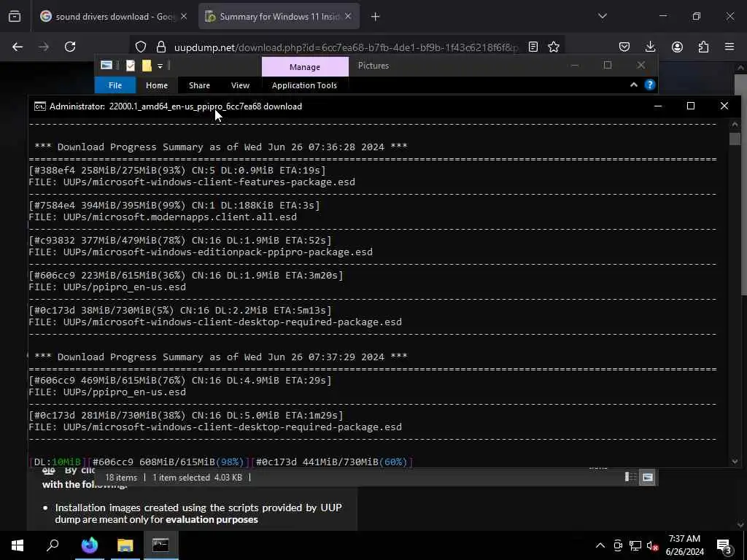
Task: Switch to the sound drivers download tab
Action: (113, 17)
